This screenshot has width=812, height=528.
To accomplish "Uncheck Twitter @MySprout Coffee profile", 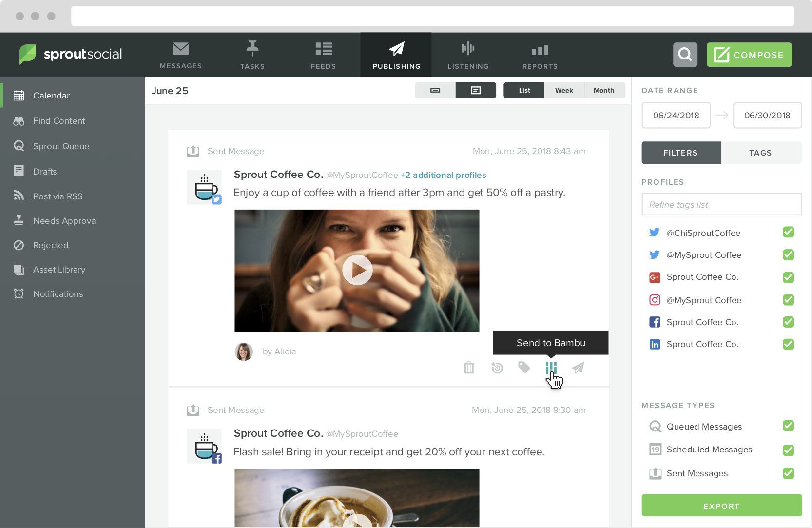I will tap(788, 254).
